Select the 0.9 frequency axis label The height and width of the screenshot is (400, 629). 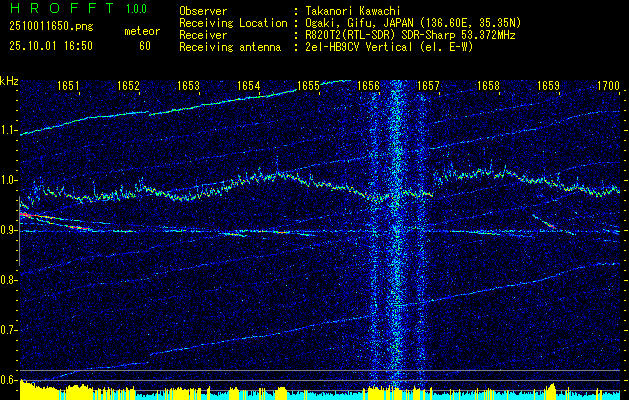9,230
